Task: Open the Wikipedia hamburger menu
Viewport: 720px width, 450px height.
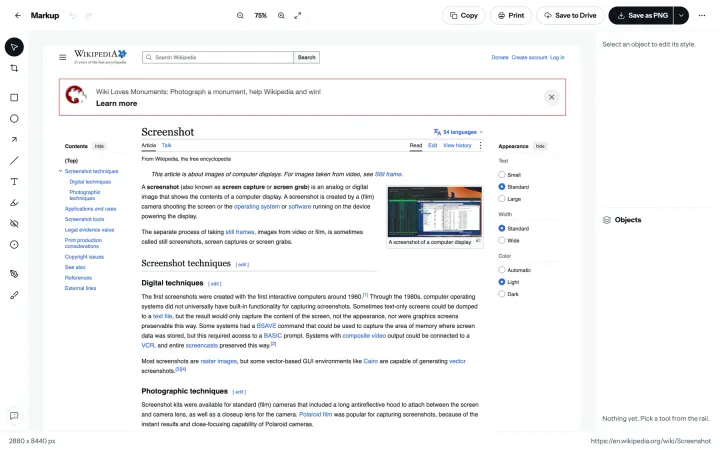Action: click(62, 57)
